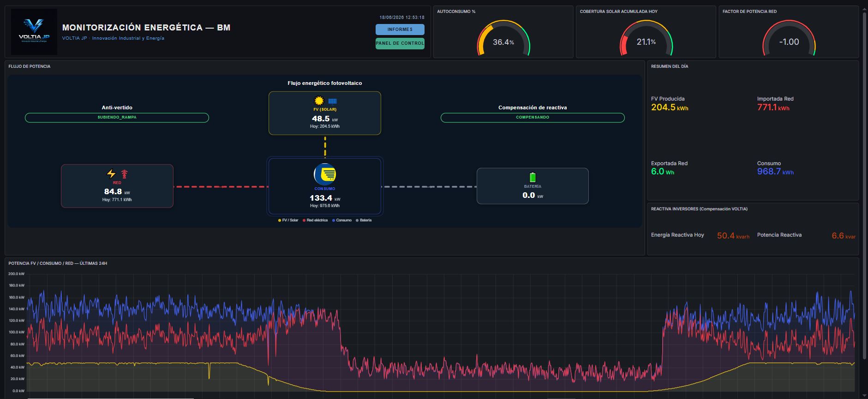Click the blue solar panel icon
Viewport: 868px width, 399px height.
(332, 101)
